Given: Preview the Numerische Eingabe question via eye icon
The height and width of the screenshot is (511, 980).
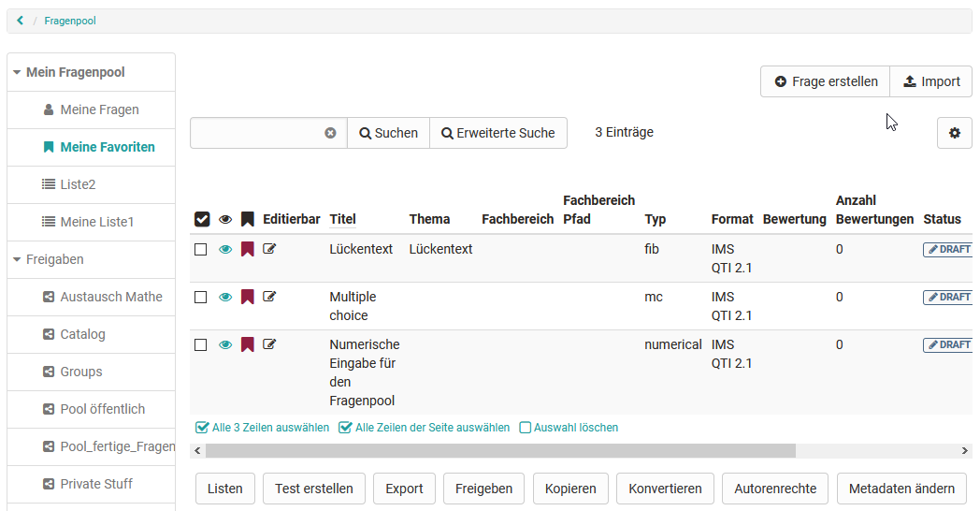Looking at the screenshot, I should (x=225, y=344).
